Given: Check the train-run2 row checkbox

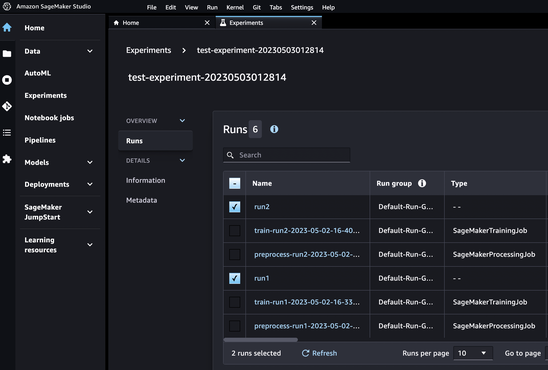Looking at the screenshot, I should tap(235, 231).
